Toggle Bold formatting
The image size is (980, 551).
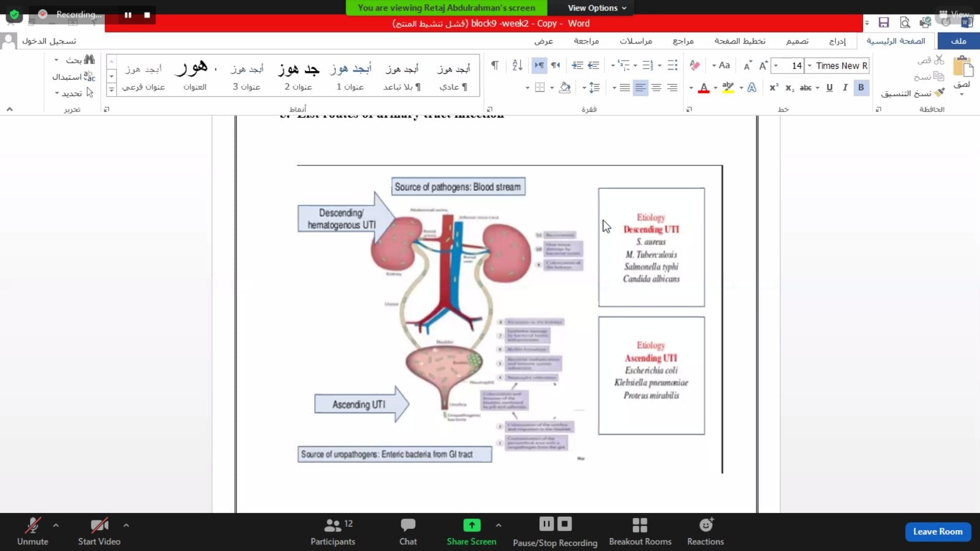point(861,88)
